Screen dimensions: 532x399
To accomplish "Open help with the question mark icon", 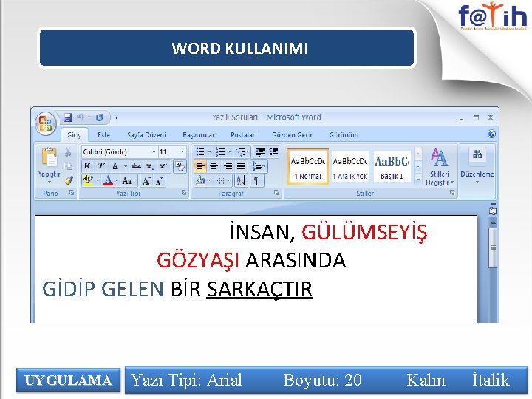I will coord(491,134).
